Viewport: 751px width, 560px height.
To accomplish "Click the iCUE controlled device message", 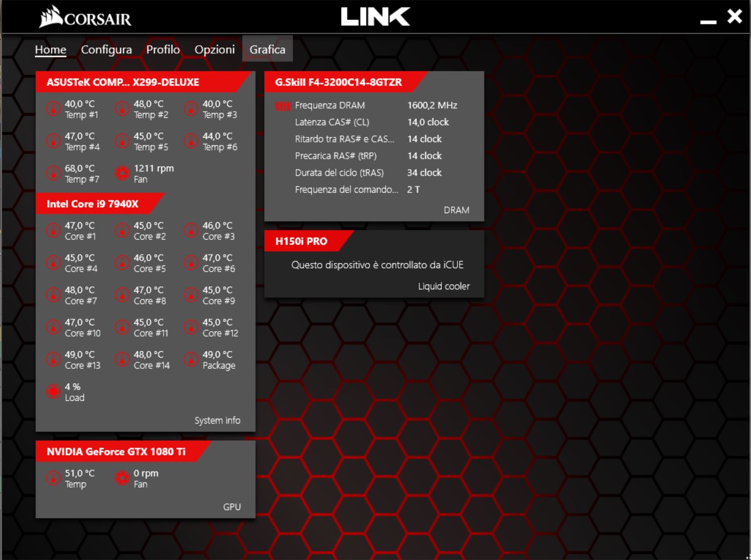I will click(x=377, y=265).
